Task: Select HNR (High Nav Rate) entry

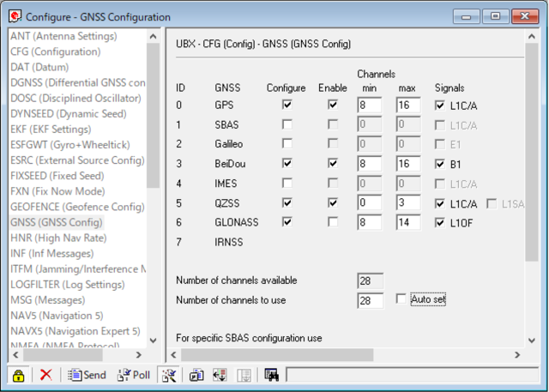Action: 58,238
